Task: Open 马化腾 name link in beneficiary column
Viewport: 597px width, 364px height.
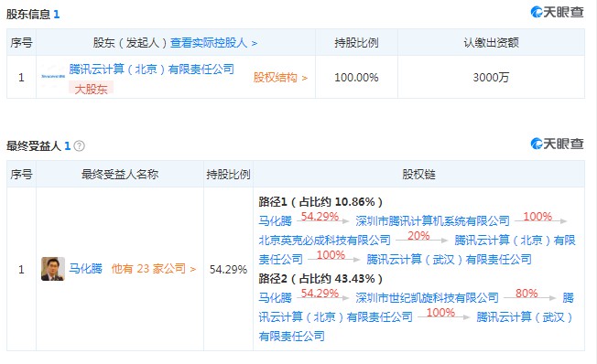Action: (x=85, y=269)
